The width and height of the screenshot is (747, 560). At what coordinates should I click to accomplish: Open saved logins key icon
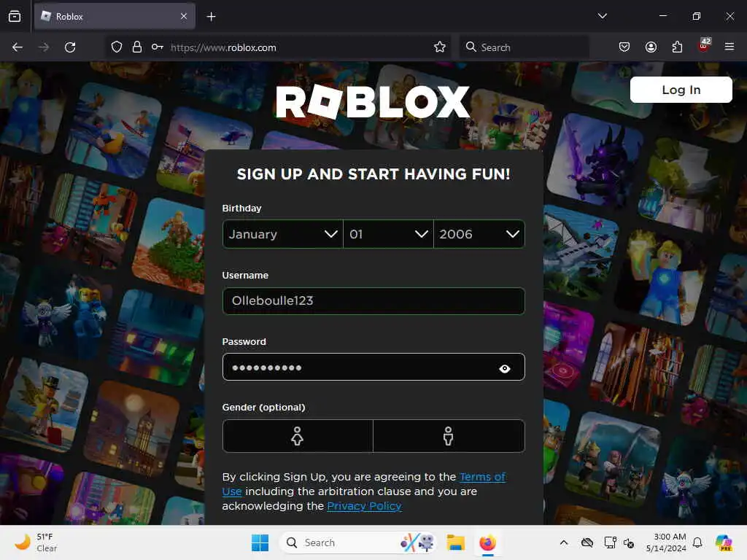coord(158,47)
